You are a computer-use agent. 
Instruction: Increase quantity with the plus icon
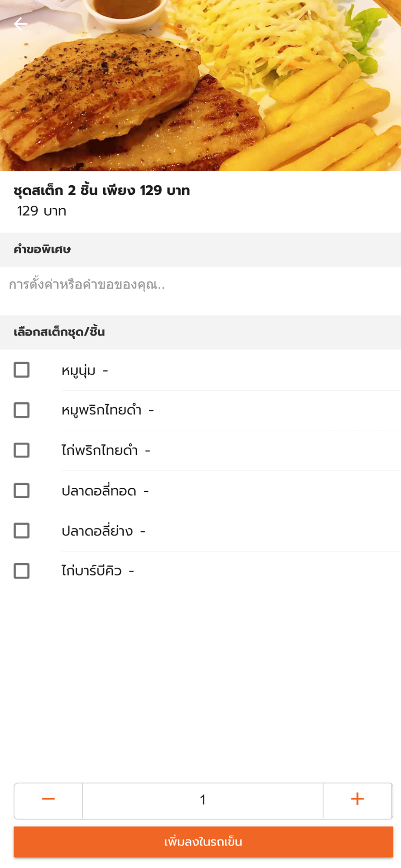pos(357,799)
